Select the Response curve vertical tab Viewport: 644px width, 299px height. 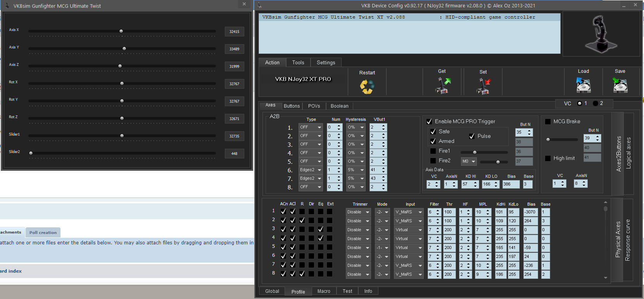click(x=628, y=240)
